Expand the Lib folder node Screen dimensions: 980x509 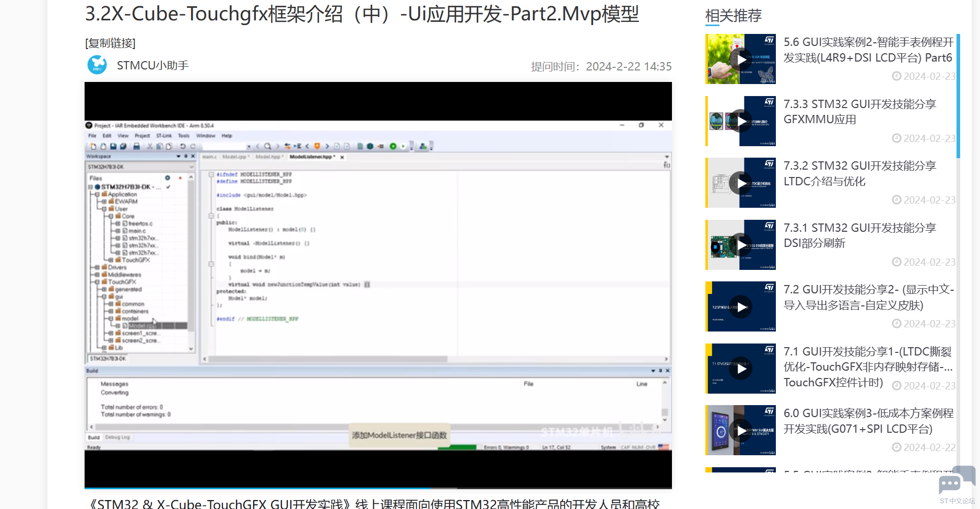(104, 348)
